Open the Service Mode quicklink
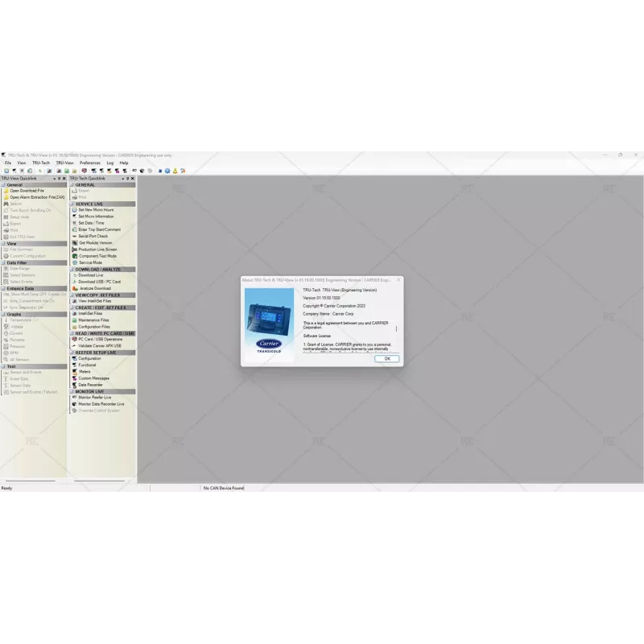The image size is (644, 644). tap(90, 262)
